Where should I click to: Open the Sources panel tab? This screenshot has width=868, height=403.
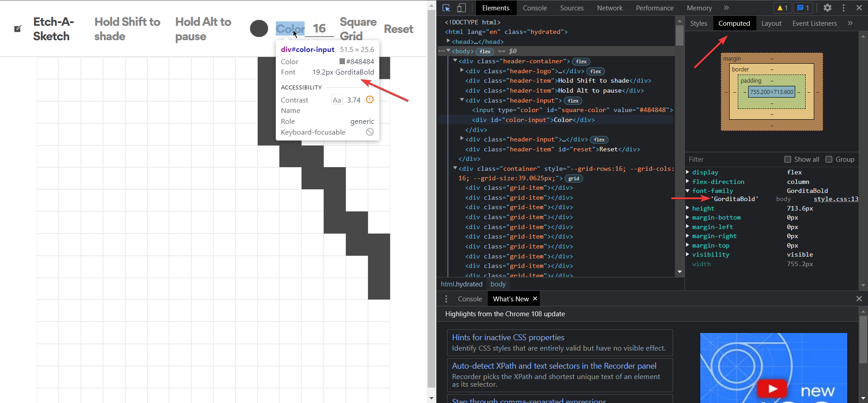(572, 8)
